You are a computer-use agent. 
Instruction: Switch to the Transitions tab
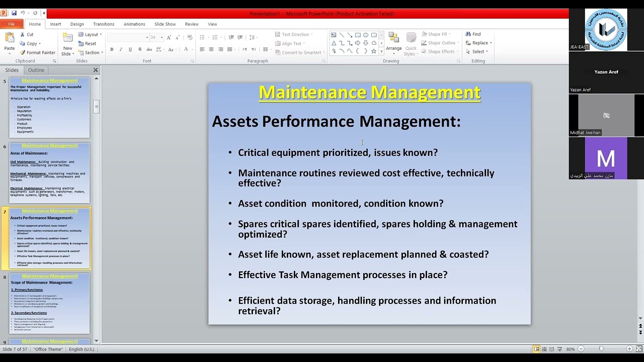coord(104,24)
